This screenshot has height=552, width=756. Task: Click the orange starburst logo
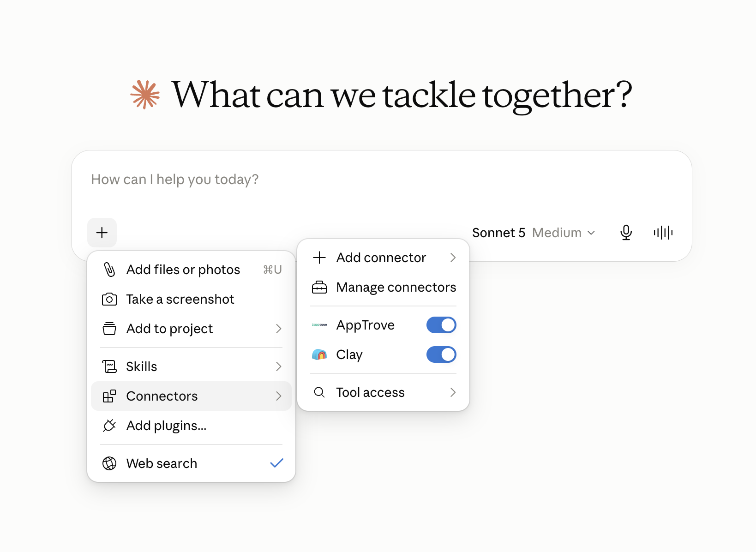tap(145, 95)
